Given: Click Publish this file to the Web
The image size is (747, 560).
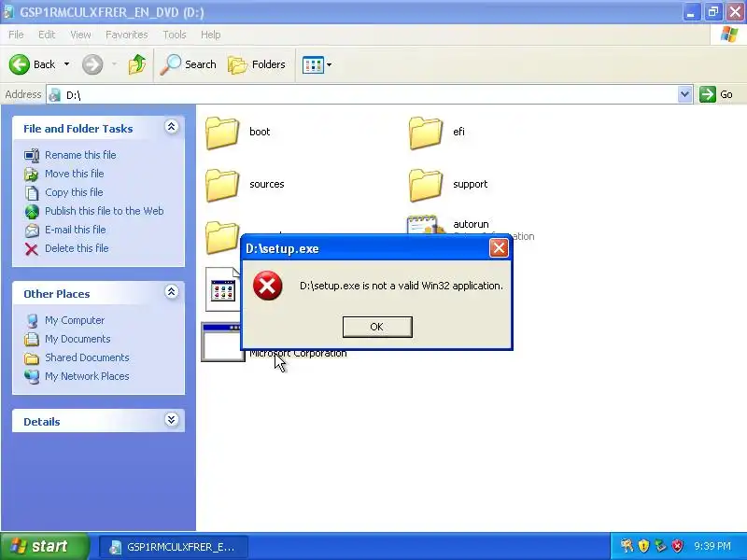Looking at the screenshot, I should click(105, 211).
